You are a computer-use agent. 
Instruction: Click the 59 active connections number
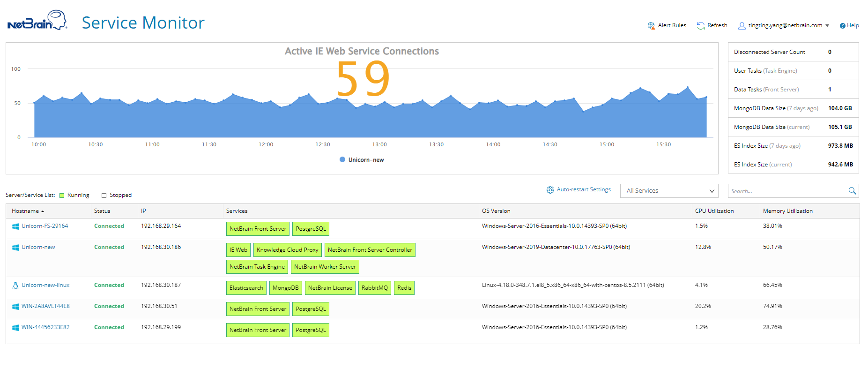coord(363,80)
